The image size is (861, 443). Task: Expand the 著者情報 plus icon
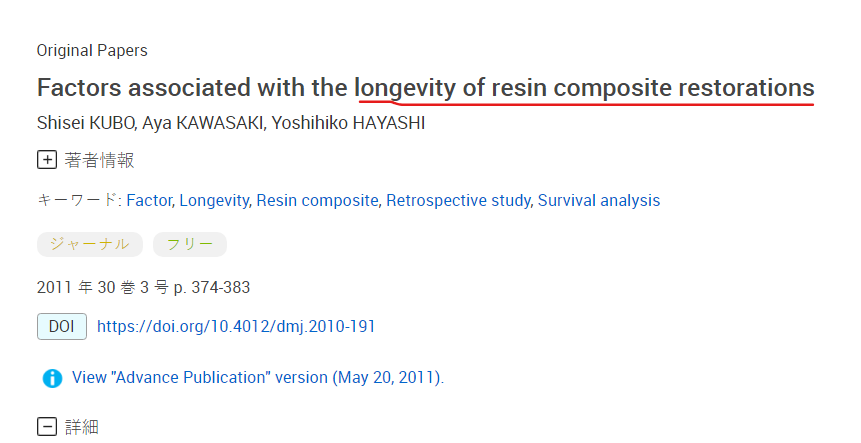coord(47,160)
